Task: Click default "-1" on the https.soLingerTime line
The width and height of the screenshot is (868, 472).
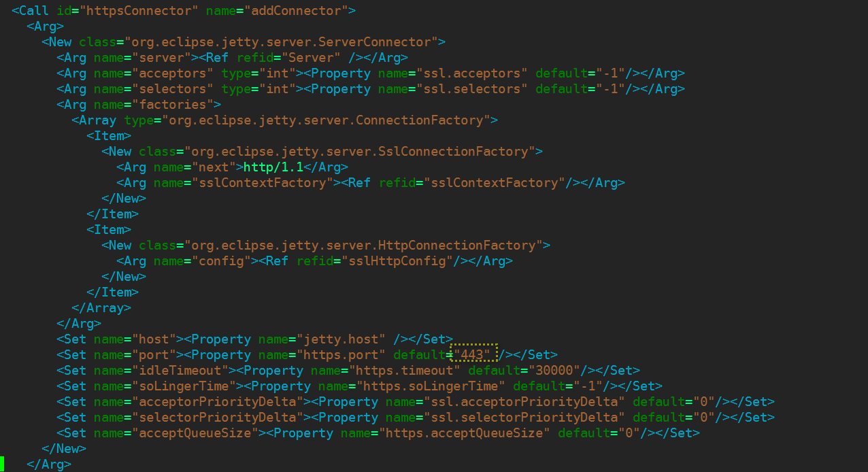Action: pyautogui.click(x=588, y=386)
